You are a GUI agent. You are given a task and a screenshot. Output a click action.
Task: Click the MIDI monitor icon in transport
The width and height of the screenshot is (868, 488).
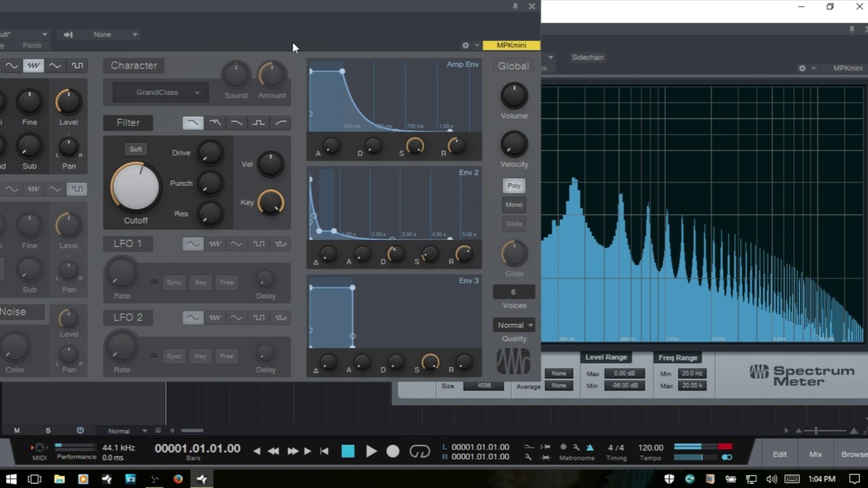pyautogui.click(x=39, y=447)
